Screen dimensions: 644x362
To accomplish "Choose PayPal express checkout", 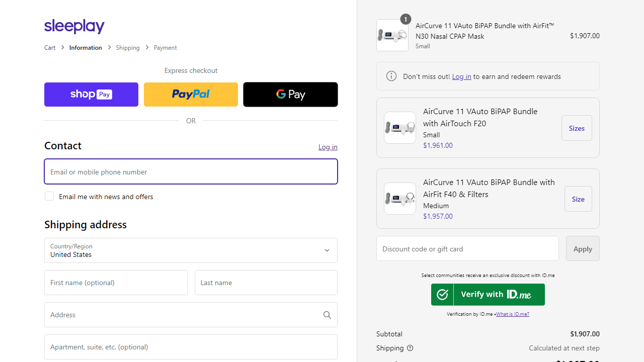I will tap(191, 95).
